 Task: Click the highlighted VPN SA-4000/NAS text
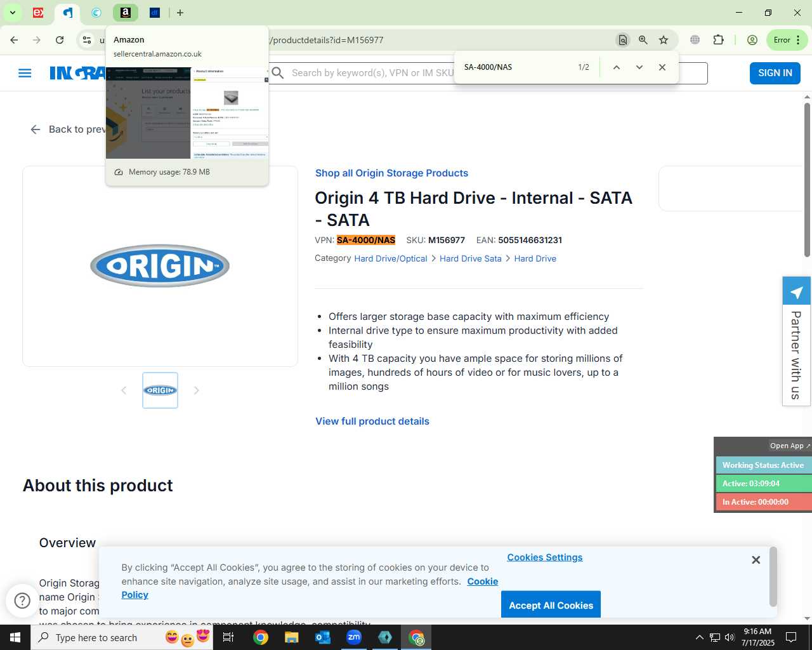coord(366,240)
